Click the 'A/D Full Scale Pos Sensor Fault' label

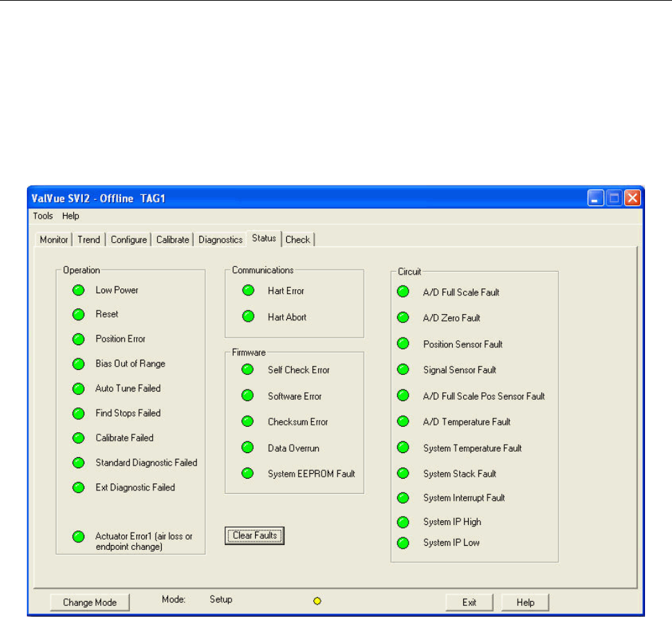pyautogui.click(x=484, y=396)
